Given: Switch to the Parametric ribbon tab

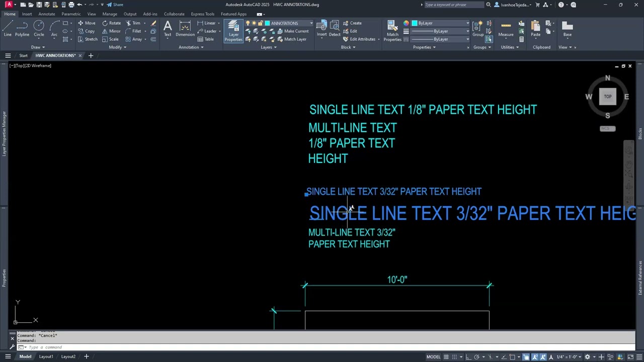Looking at the screenshot, I should pos(71,14).
